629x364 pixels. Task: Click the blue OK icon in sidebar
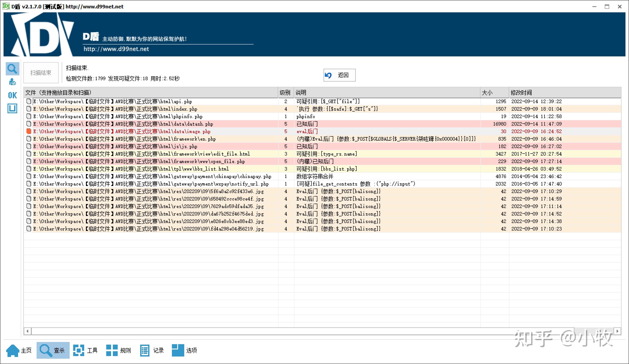click(12, 95)
